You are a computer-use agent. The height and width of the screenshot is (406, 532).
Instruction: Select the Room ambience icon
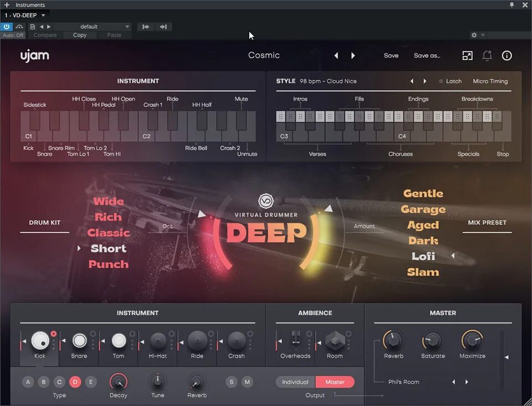point(335,341)
